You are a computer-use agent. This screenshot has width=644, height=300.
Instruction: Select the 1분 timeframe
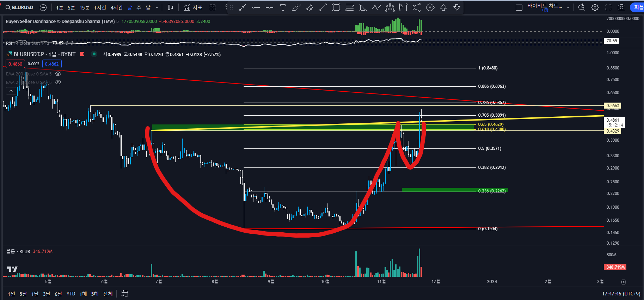pyautogui.click(x=60, y=7)
